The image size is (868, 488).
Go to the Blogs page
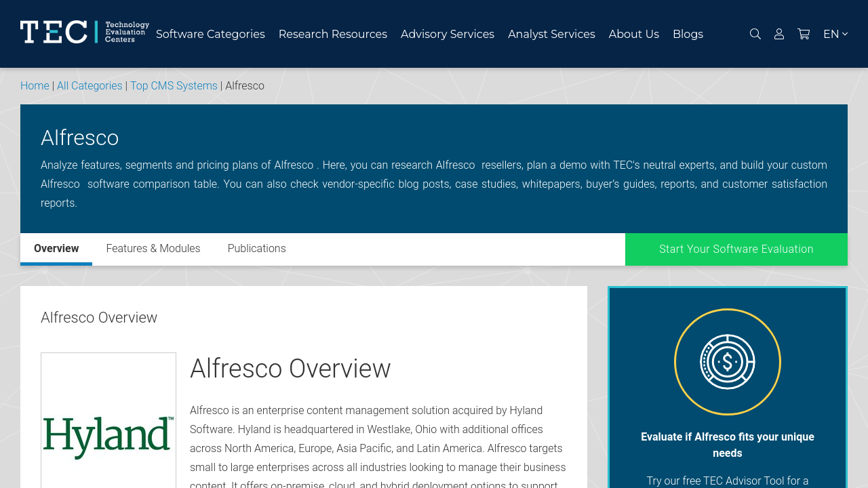tap(688, 34)
